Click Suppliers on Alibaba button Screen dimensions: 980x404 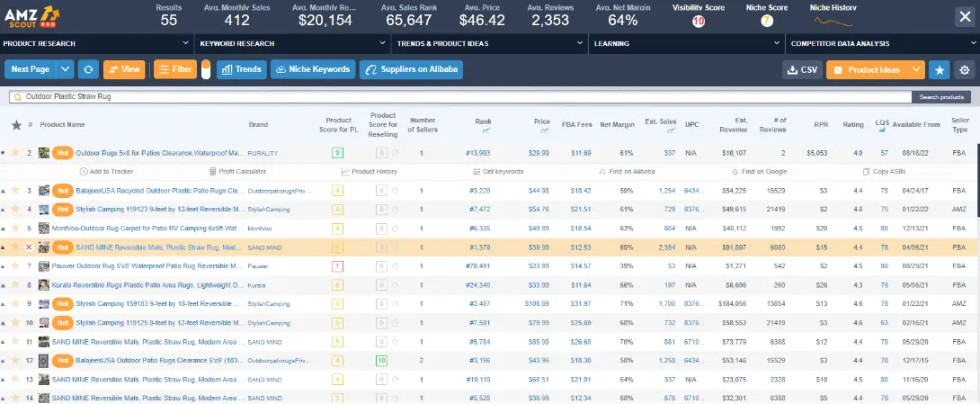(x=411, y=69)
